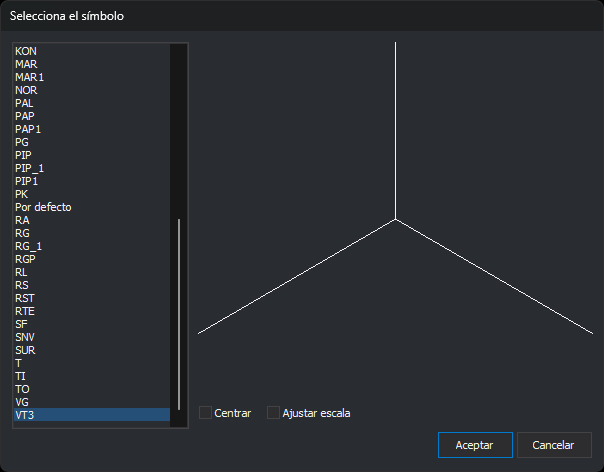Choose the SNV symbol

pyautogui.click(x=92, y=337)
